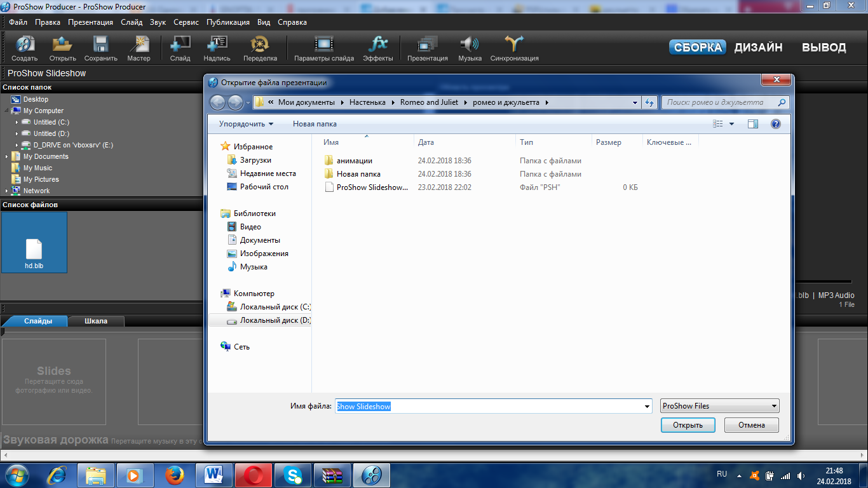Select the Новая папка folder row

click(352, 174)
